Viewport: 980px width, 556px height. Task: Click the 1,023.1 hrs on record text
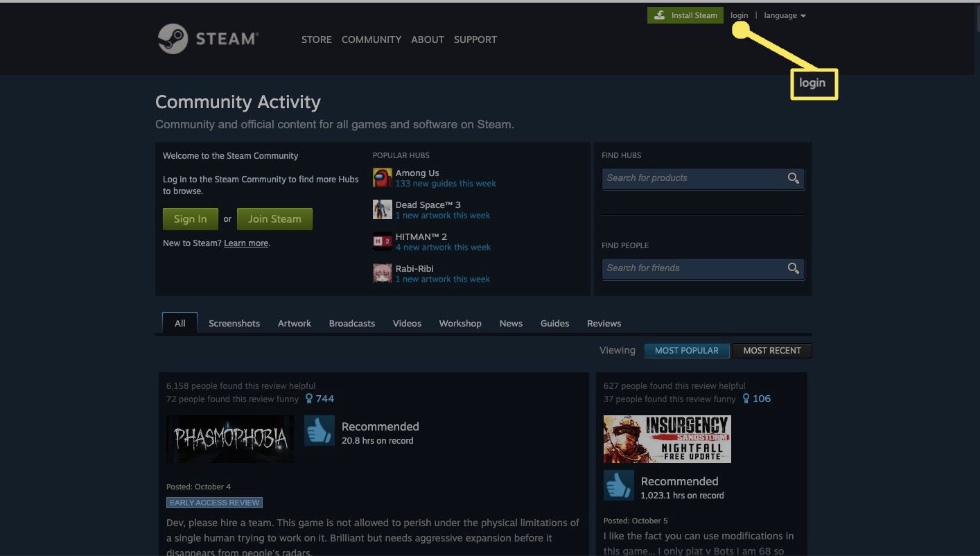(x=683, y=496)
